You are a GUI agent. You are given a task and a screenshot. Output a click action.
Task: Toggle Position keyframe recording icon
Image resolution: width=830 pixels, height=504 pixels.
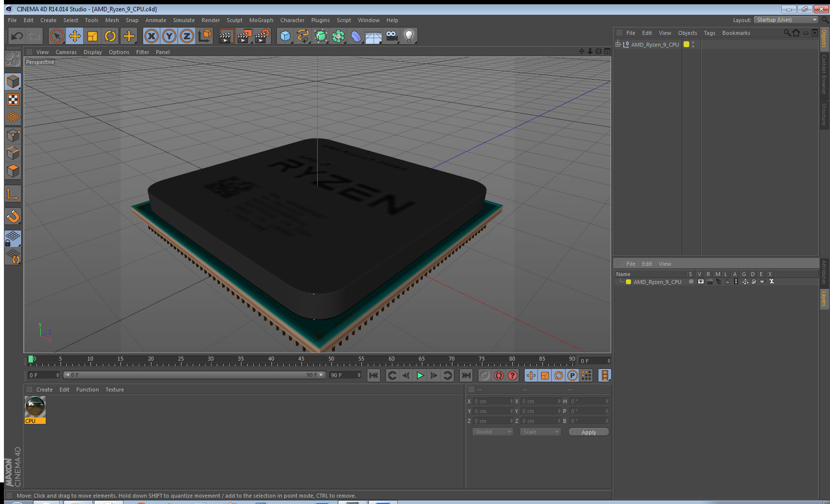[531, 375]
